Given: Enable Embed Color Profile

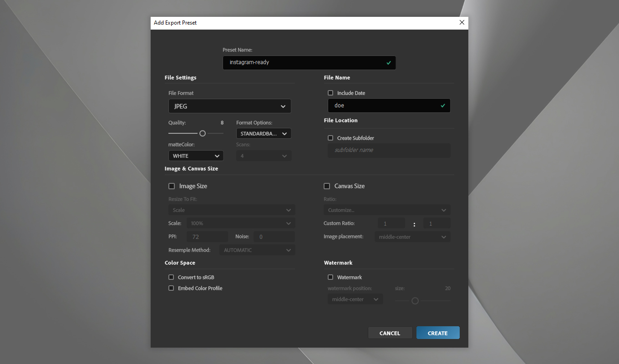Looking at the screenshot, I should 171,288.
